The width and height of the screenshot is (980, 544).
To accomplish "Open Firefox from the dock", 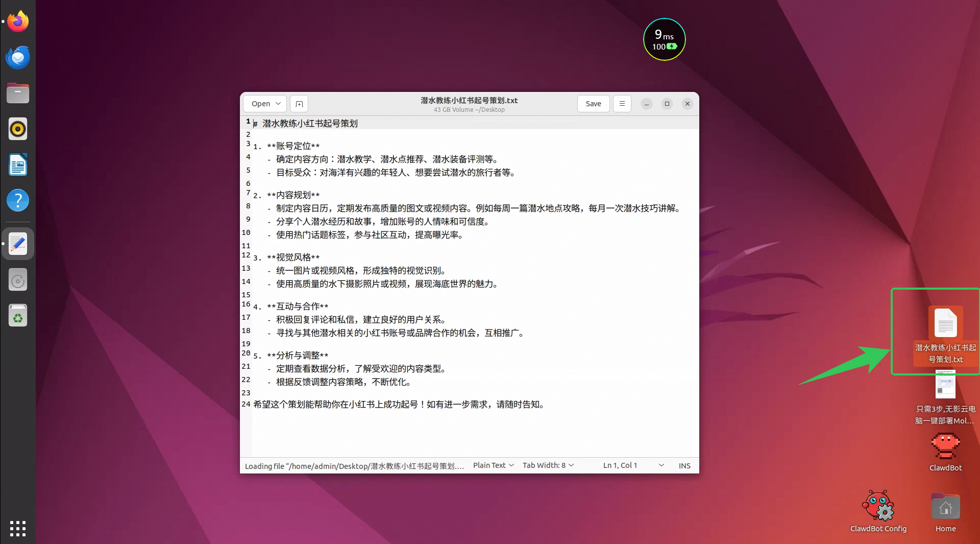I will click(x=18, y=21).
